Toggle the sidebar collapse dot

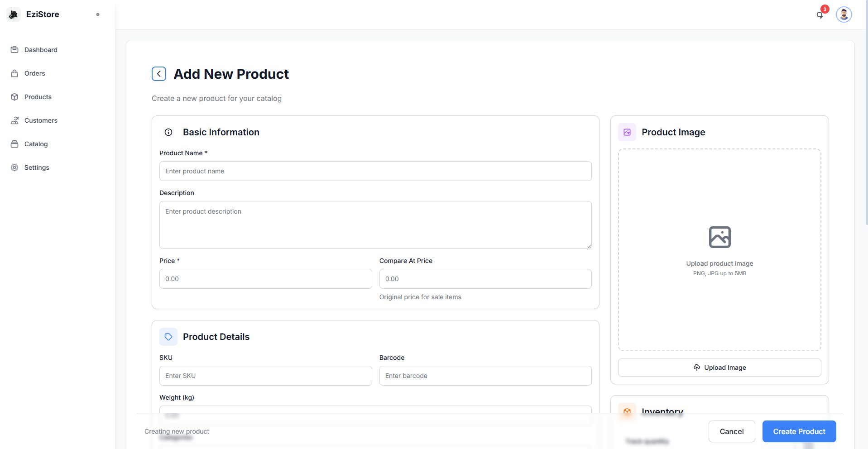98,14
